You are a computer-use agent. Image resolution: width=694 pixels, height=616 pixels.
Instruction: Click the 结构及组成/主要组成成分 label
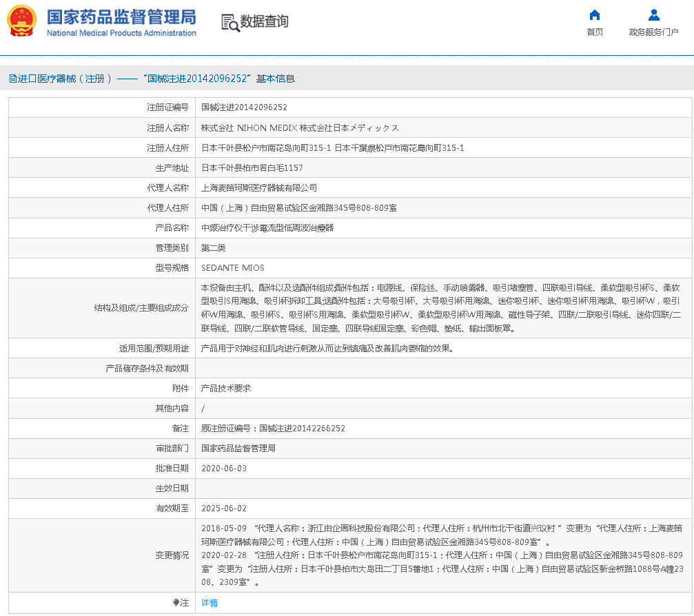141,308
